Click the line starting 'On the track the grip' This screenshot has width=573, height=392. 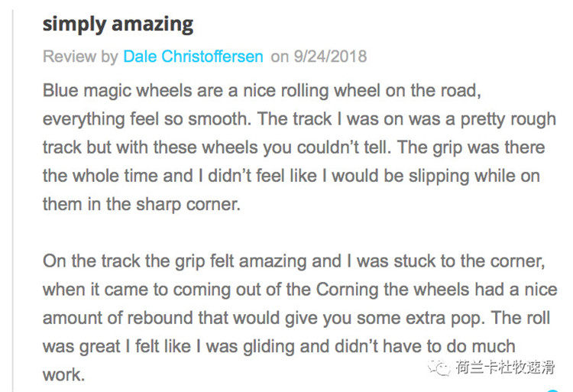(x=294, y=261)
